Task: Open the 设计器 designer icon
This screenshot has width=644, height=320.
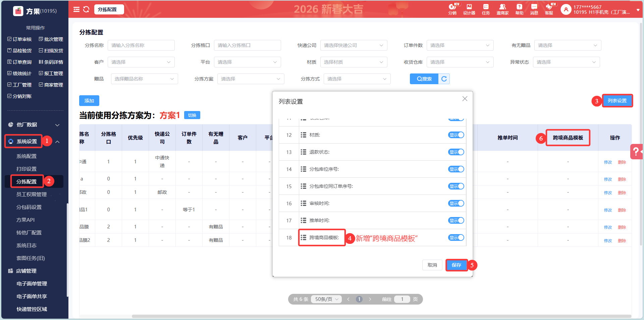Action: [x=469, y=9]
